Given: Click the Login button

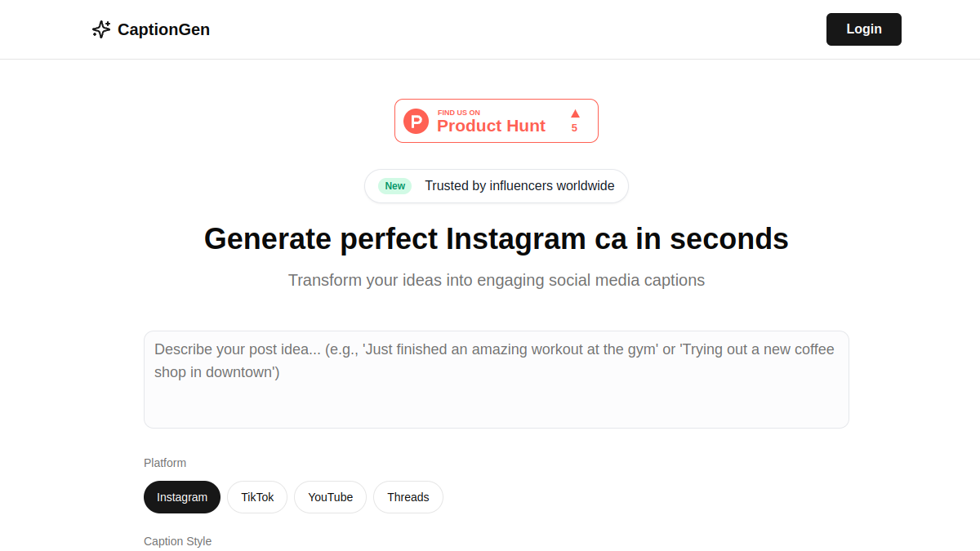Looking at the screenshot, I should click(x=864, y=29).
